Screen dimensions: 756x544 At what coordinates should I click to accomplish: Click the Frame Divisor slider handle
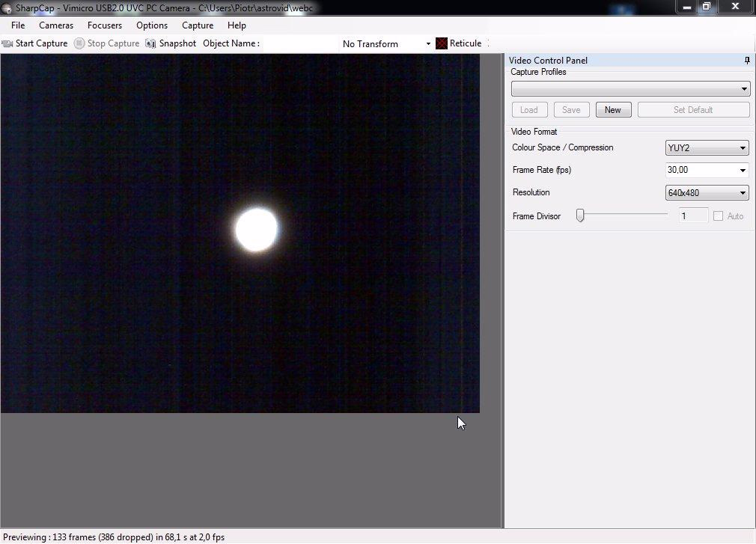coord(580,216)
